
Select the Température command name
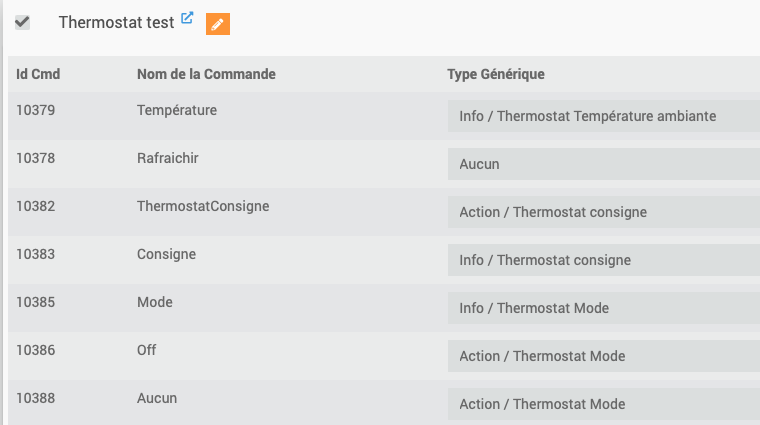177,110
